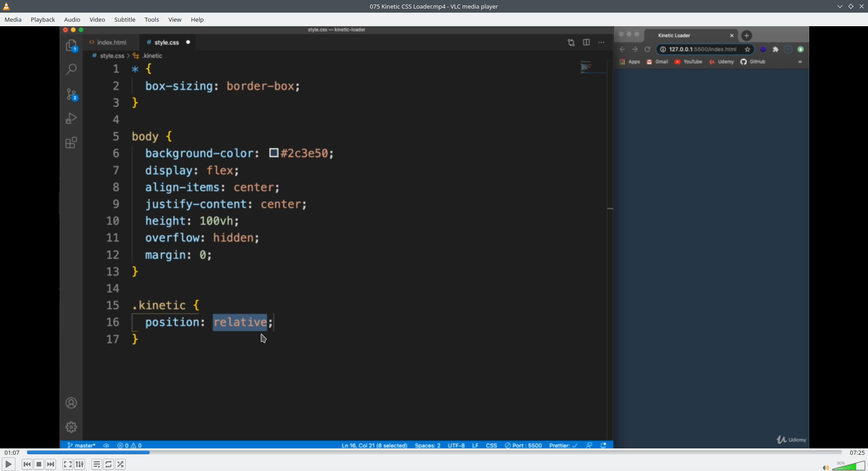Viewport: 868px width, 471px height.
Task: Click the VLC volume slider
Action: click(849, 466)
